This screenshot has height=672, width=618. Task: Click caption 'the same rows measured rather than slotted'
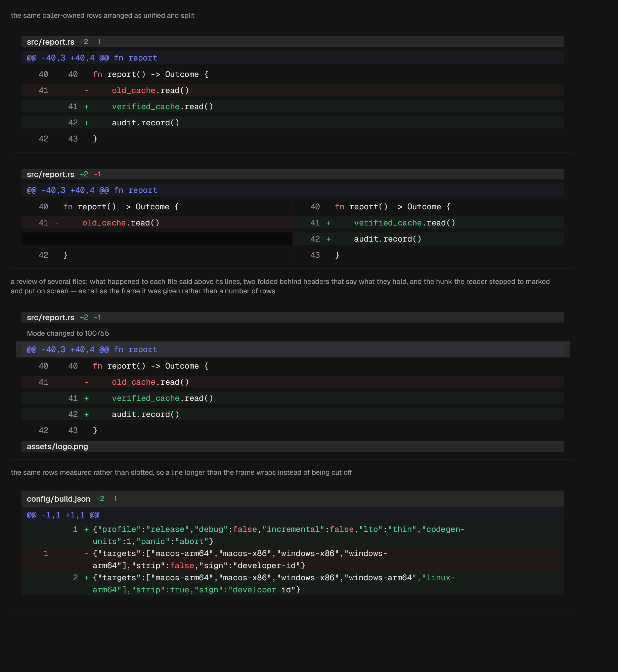[x=181, y=472]
